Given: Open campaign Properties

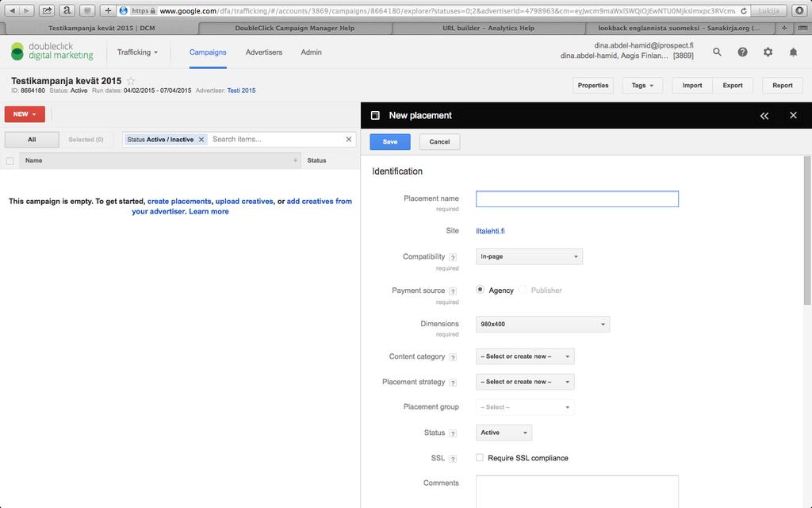Looking at the screenshot, I should [x=593, y=86].
